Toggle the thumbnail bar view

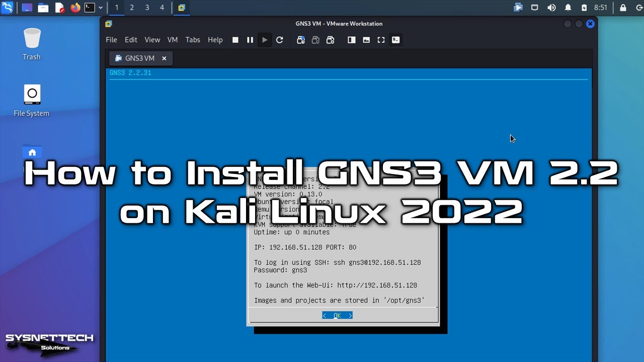pyautogui.click(x=366, y=40)
